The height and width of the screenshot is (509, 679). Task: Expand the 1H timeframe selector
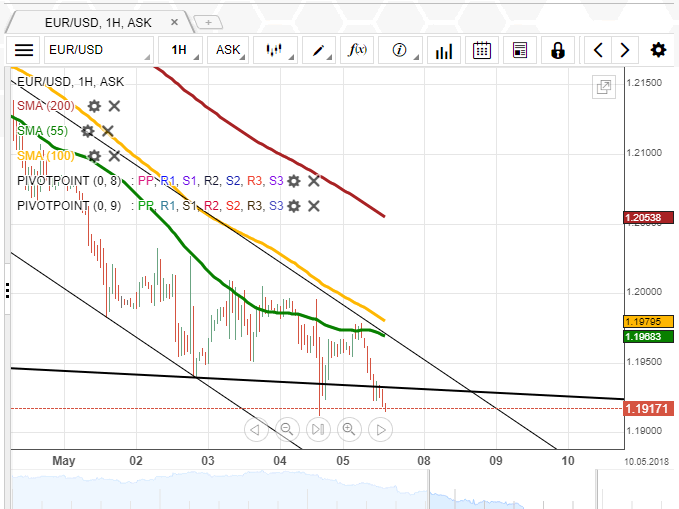pyautogui.click(x=180, y=50)
